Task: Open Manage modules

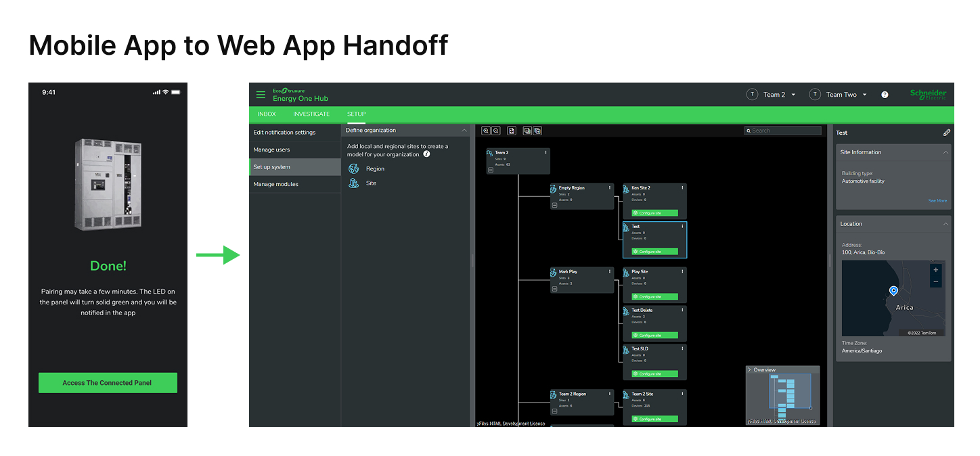Action: (295, 184)
